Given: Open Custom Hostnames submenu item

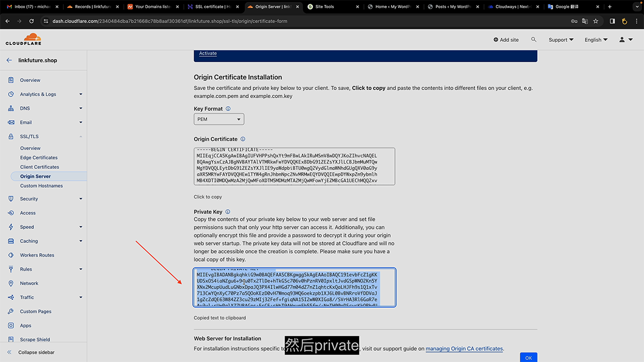Looking at the screenshot, I should 41,186.
